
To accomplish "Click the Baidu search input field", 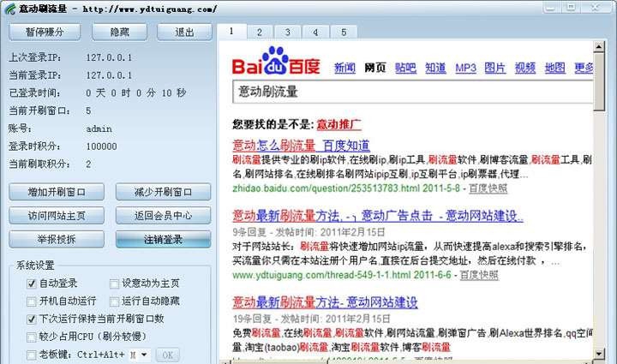I will [x=413, y=92].
